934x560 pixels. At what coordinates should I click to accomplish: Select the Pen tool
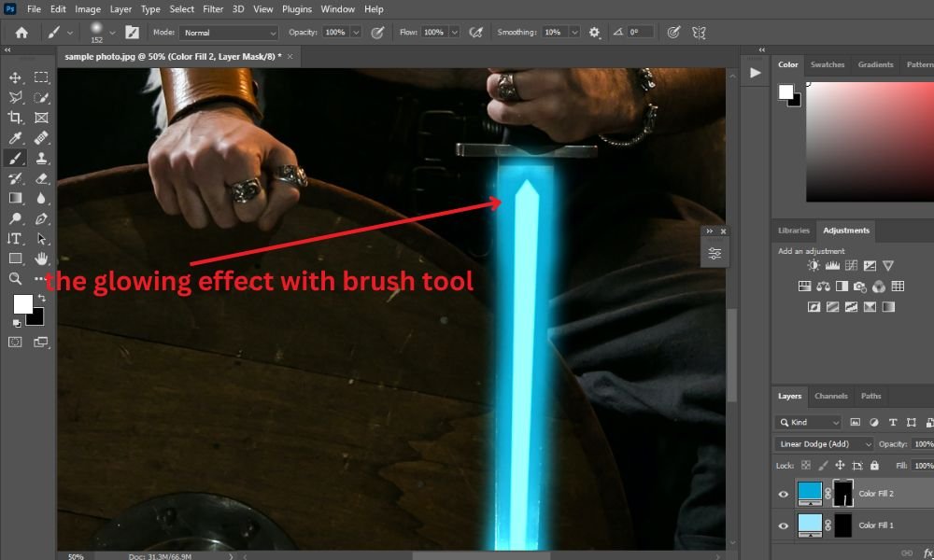(41, 218)
